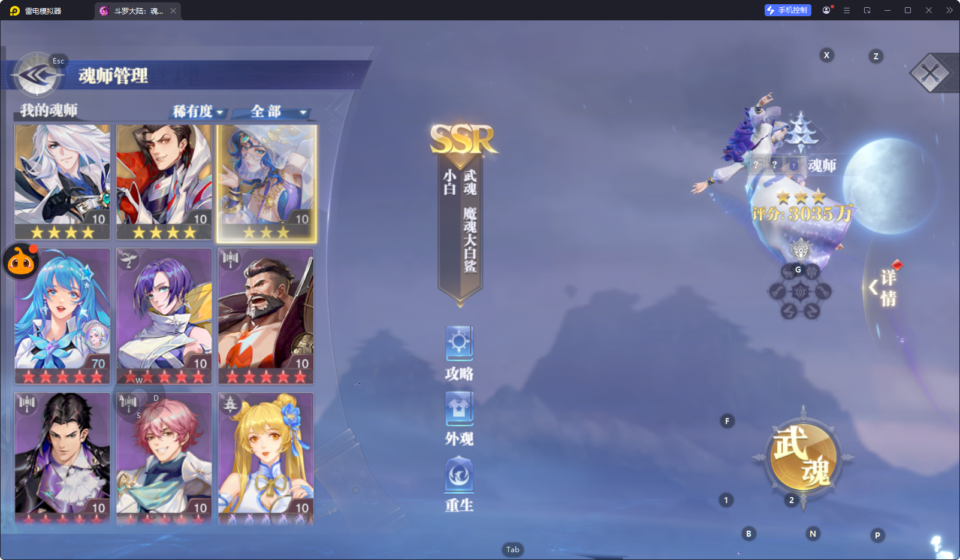The height and width of the screenshot is (560, 960).
Task: Select the purple-haired soul master card
Action: pos(164,316)
